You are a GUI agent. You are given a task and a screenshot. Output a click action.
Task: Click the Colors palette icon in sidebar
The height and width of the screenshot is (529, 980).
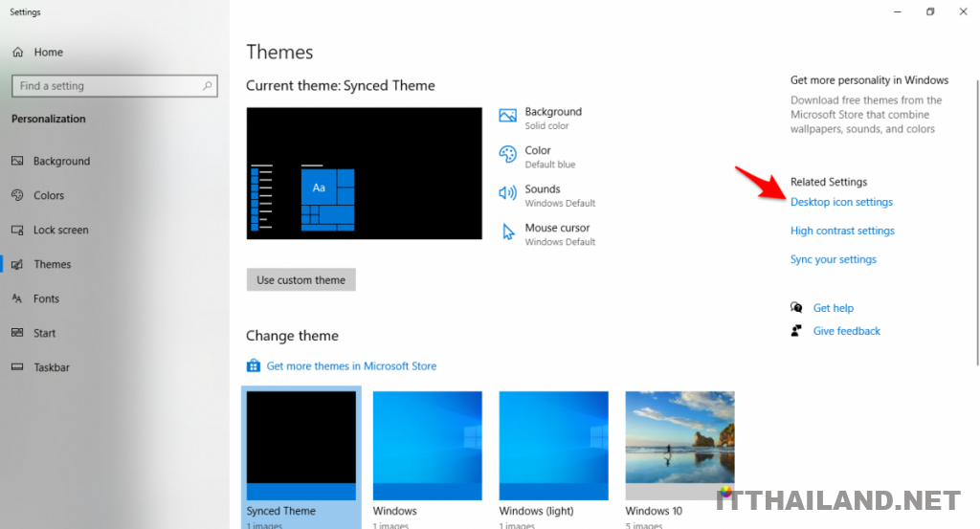pyautogui.click(x=17, y=195)
